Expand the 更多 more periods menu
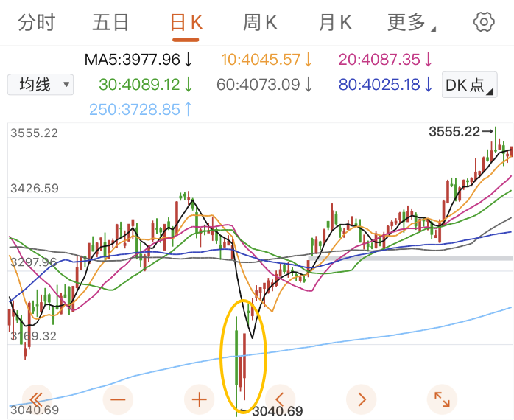This screenshot has height=420, width=514. pyautogui.click(x=411, y=23)
